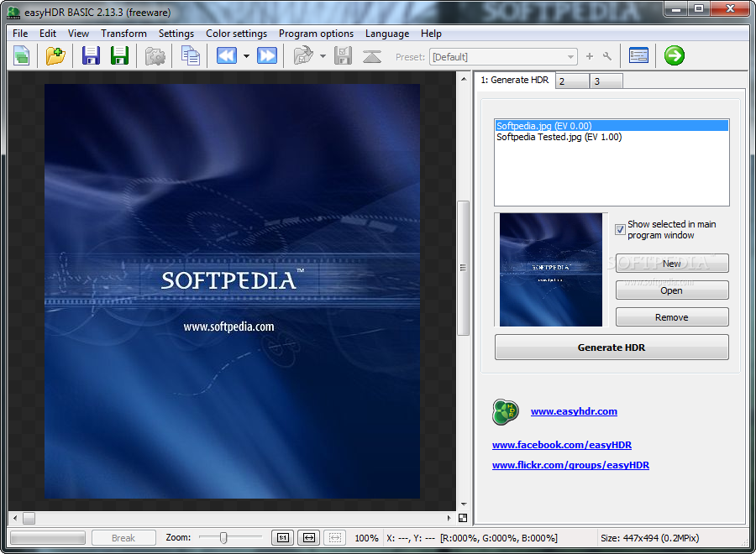Select the 1: Generate HDR tab

pos(514,80)
